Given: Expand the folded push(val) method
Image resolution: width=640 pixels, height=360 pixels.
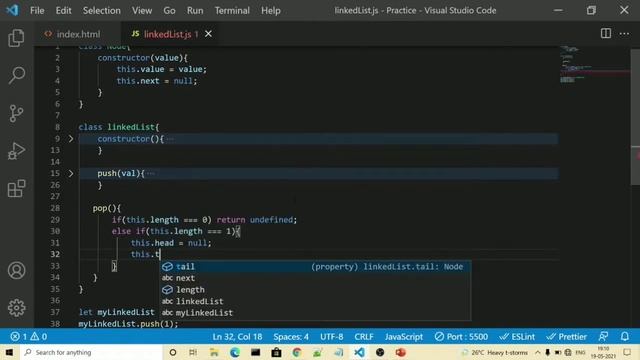Looking at the screenshot, I should pyautogui.click(x=71, y=173).
